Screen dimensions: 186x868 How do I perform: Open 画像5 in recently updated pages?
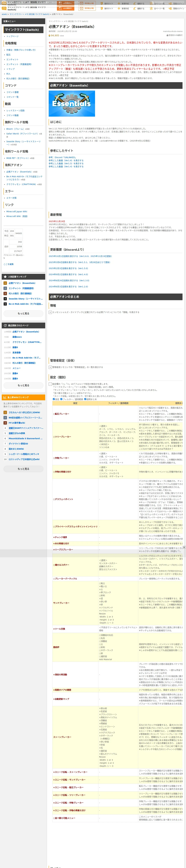15,347
